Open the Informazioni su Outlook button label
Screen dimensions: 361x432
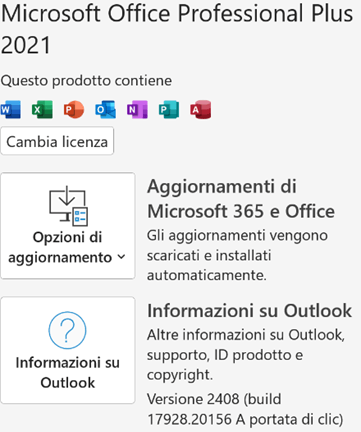[68, 372]
